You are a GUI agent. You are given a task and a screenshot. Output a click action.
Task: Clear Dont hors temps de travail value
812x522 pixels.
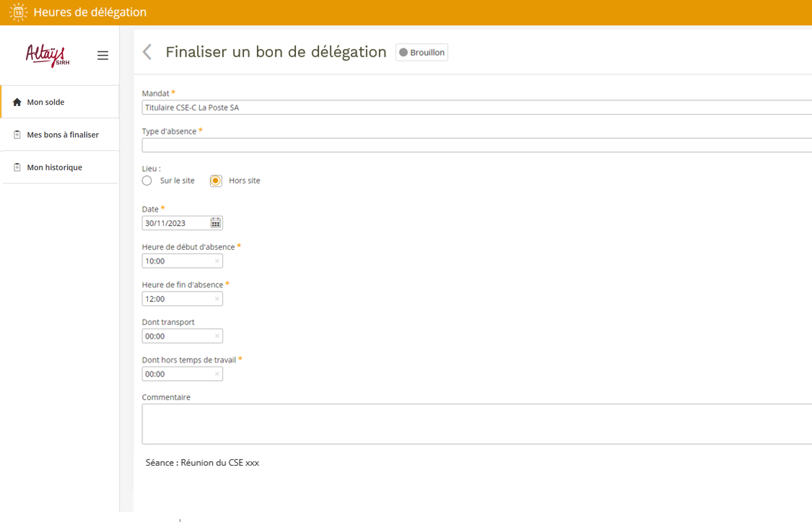point(217,374)
